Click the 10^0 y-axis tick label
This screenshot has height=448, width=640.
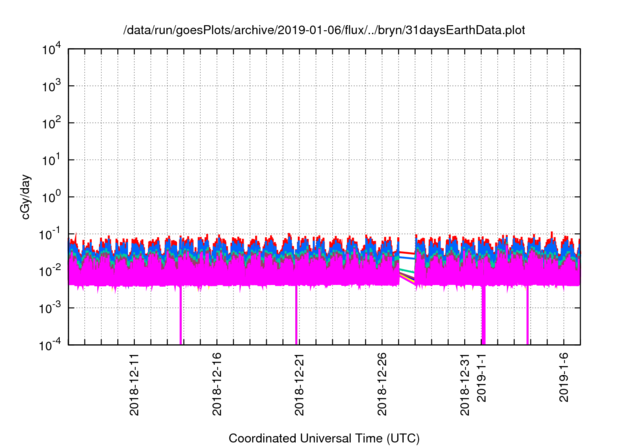(52, 197)
